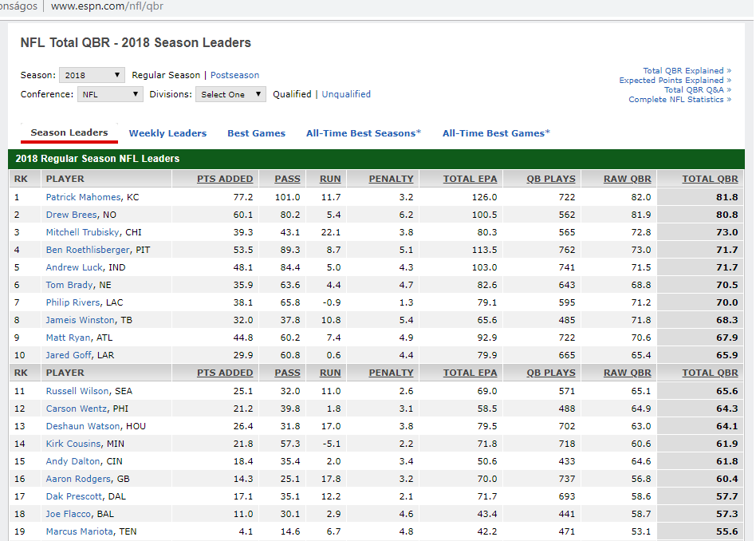Viewport: 756px width, 541px height.
Task: Show Unqualified quarterbacks
Action: tap(346, 94)
